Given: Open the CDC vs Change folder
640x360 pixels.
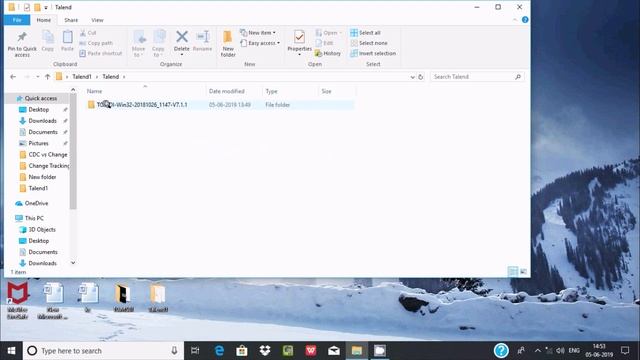Looking at the screenshot, I should [x=48, y=155].
